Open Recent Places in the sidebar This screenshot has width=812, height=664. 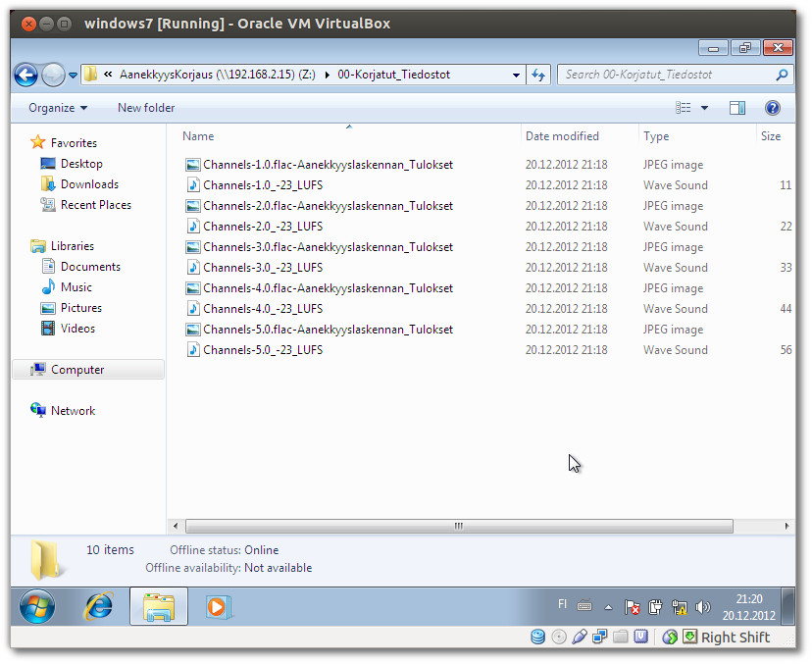click(96, 205)
